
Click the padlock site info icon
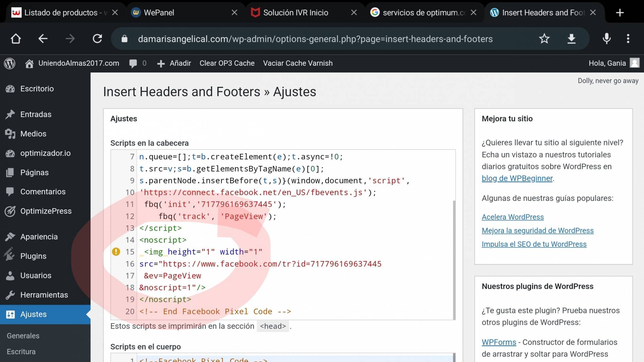(125, 39)
